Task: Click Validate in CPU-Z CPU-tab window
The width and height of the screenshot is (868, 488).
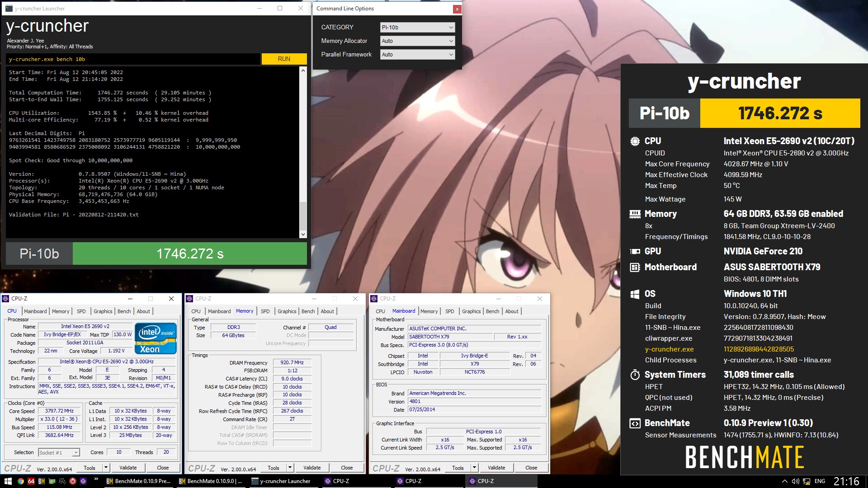Action: [128, 468]
